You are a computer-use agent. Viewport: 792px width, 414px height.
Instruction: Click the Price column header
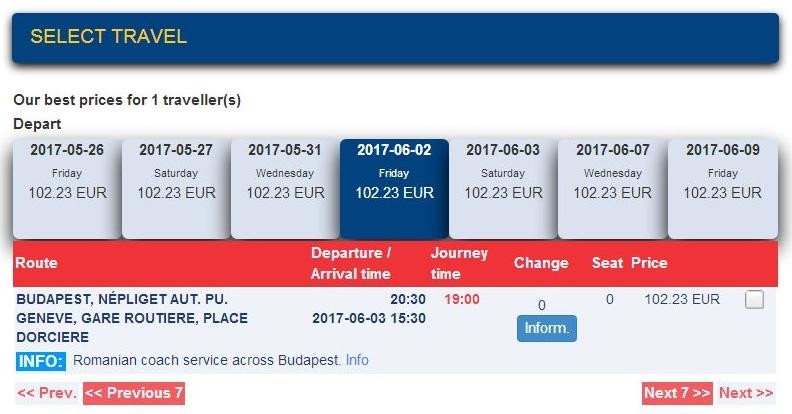(x=649, y=263)
